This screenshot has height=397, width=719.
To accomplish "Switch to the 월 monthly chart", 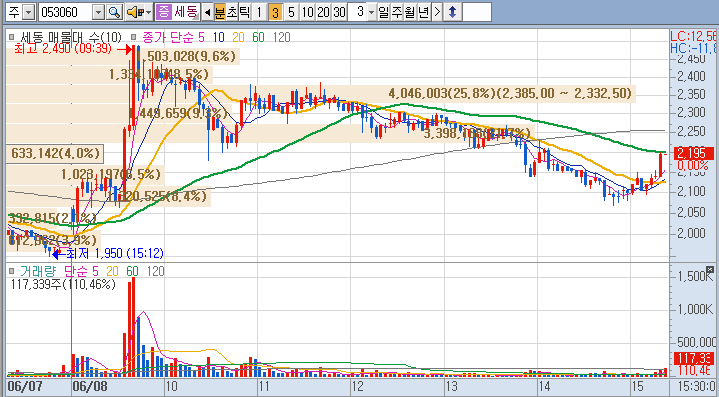I will point(409,12).
